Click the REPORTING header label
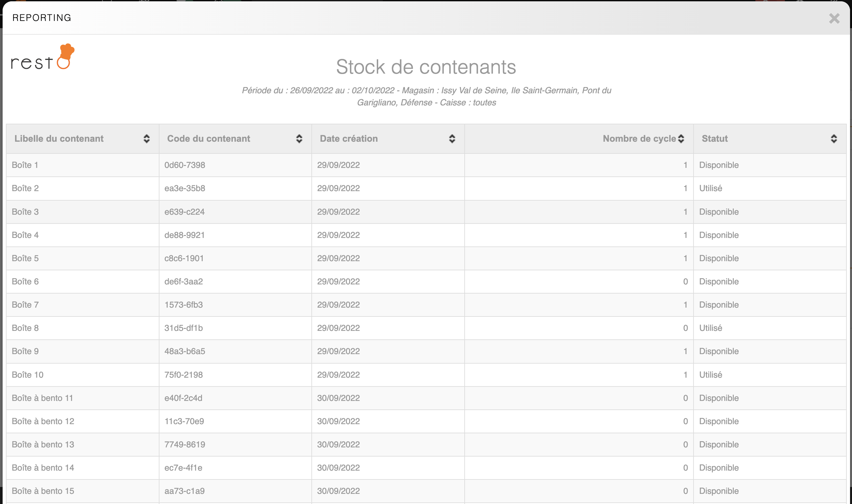The width and height of the screenshot is (852, 504). 42,18
